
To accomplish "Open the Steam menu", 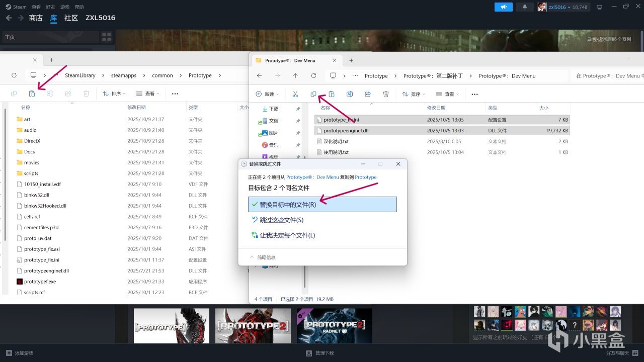I will (16, 7).
